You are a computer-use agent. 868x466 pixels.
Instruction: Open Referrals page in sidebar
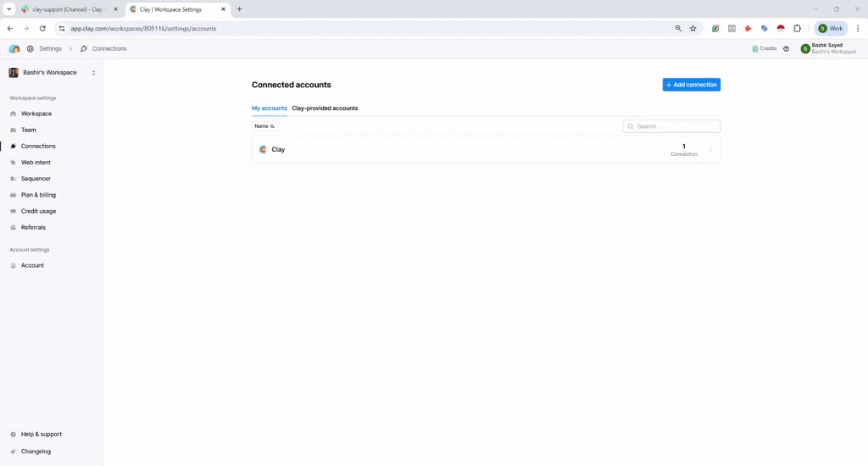pyautogui.click(x=33, y=227)
